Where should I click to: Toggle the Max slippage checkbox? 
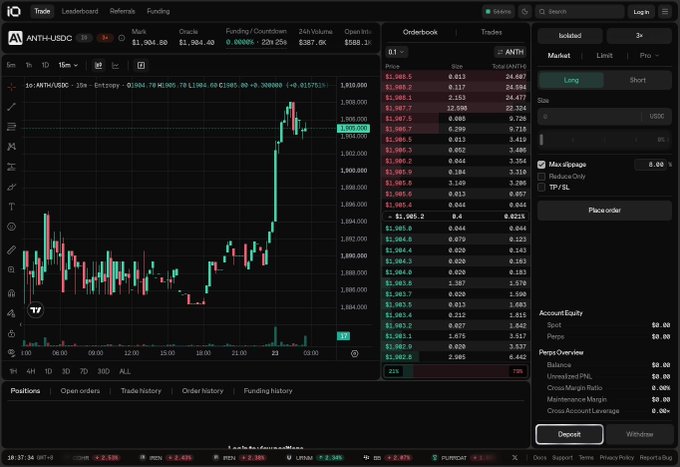tap(541, 164)
